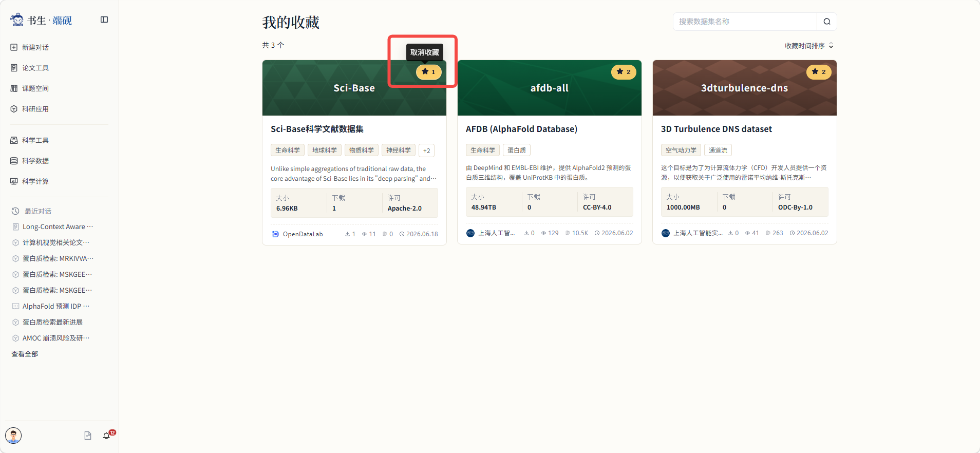Click the Apache-2.0 license value
This screenshot has height=453, width=980.
click(x=404, y=209)
